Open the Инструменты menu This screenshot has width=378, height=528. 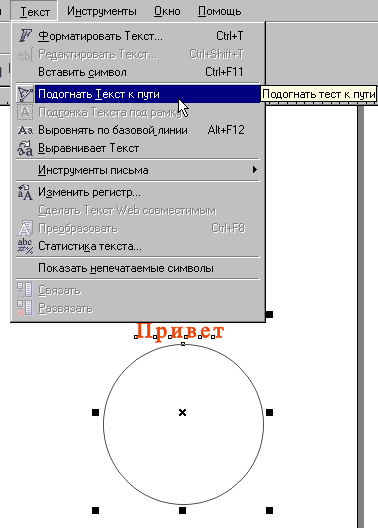102,11
